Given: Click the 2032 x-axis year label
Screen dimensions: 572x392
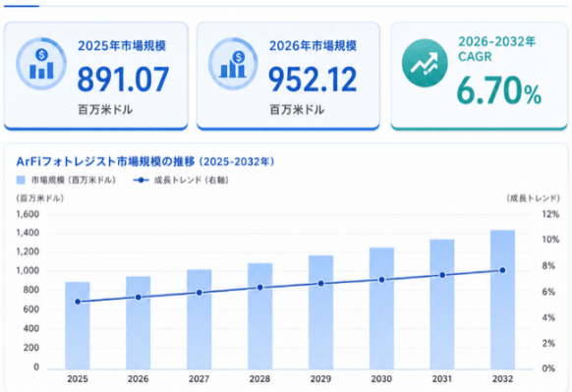Looking at the screenshot, I should click(502, 379).
